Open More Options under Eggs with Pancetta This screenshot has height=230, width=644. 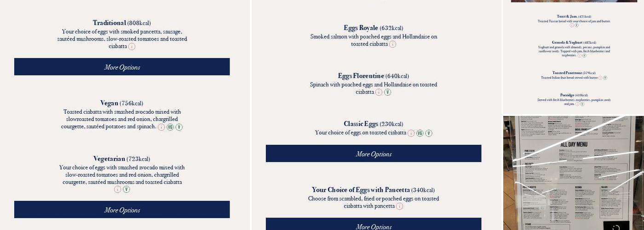(x=374, y=225)
